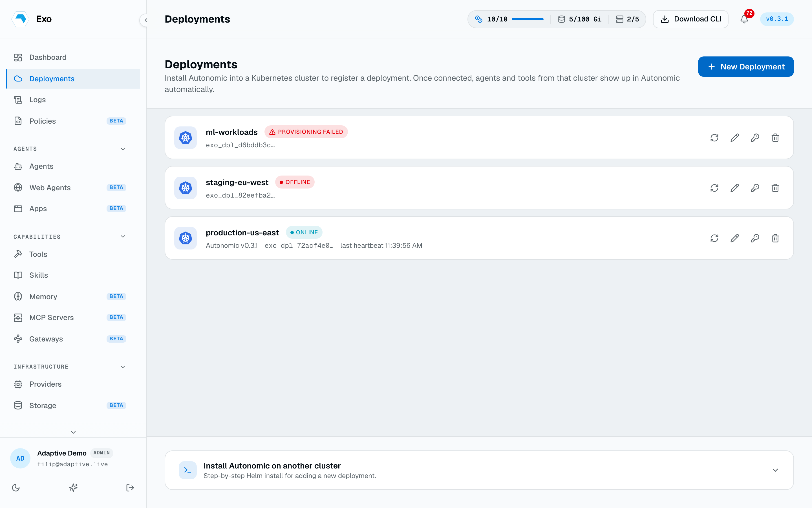Click the Kubernetes icon for ml-workloads
Viewport: 812px width, 508px height.
(x=186, y=138)
